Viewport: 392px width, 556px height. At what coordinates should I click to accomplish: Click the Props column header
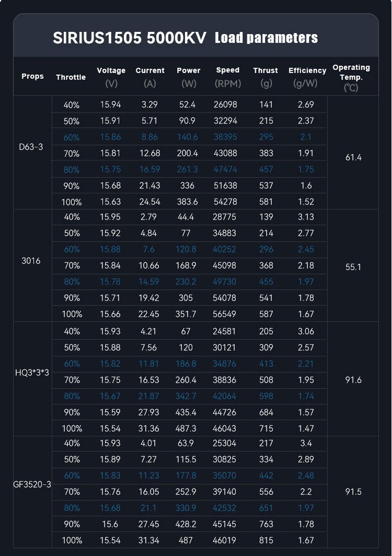pos(32,76)
